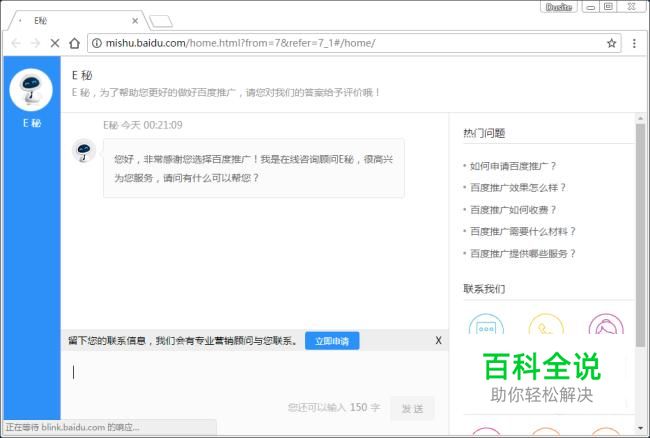650x438 pixels.
Task: Click the right panel vertical scrollbar thumb
Action: pyautogui.click(x=640, y=234)
